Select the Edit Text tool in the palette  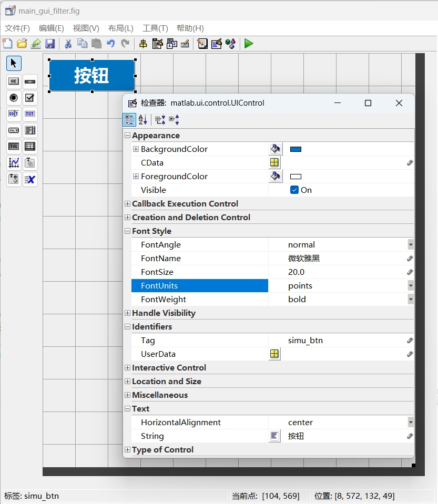point(13,114)
